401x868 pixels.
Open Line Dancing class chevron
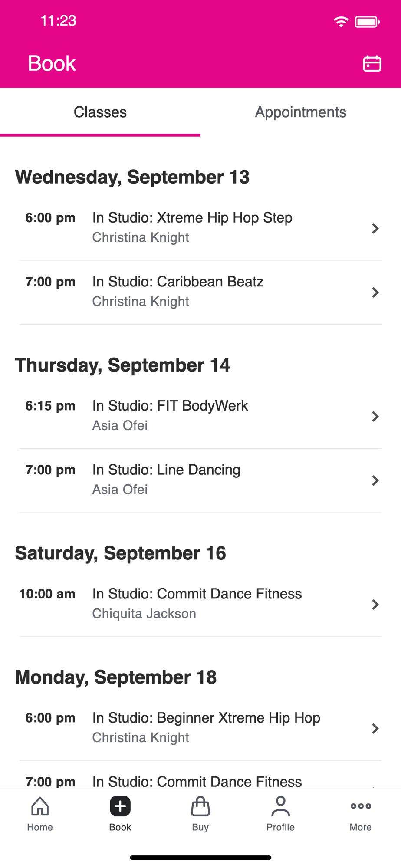[x=375, y=480]
